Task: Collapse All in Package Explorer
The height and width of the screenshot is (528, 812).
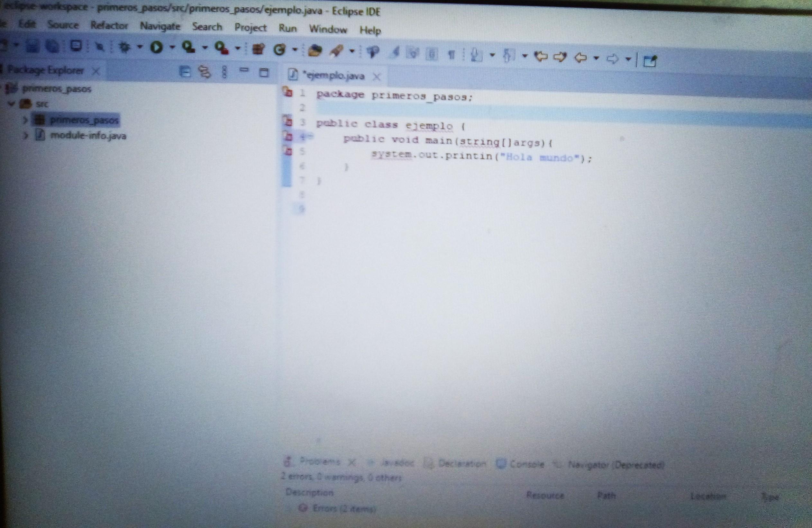Action: click(185, 72)
